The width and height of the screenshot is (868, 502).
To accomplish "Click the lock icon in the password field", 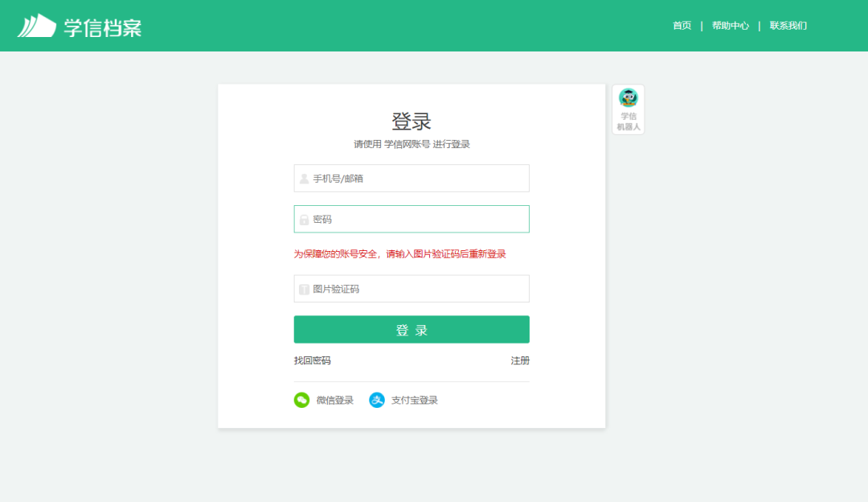I will pyautogui.click(x=304, y=218).
